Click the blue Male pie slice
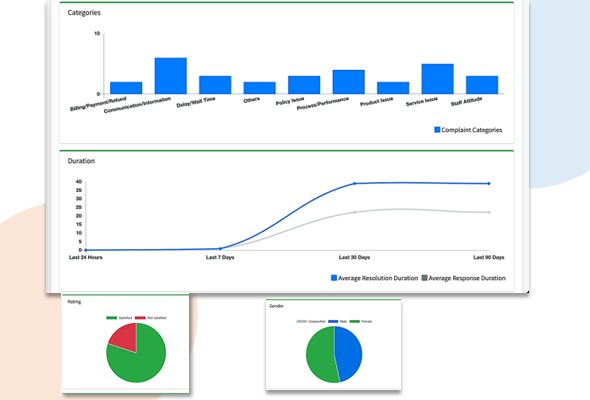 pyautogui.click(x=349, y=354)
